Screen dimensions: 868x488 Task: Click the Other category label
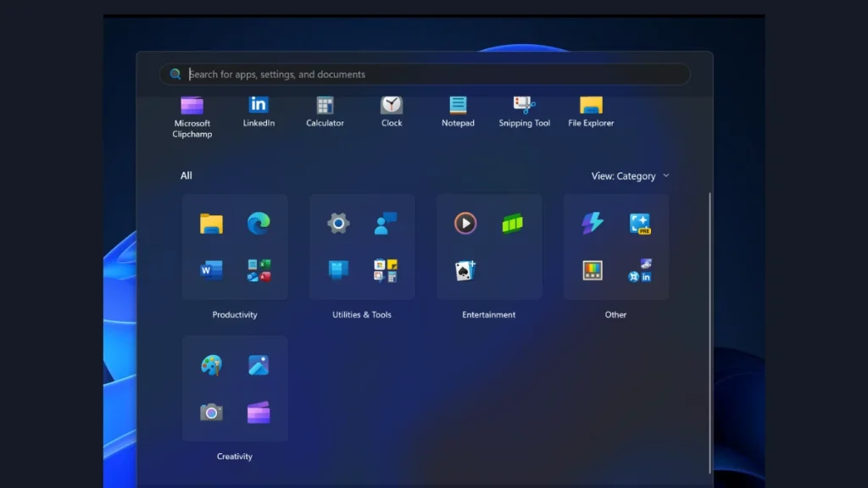point(615,314)
